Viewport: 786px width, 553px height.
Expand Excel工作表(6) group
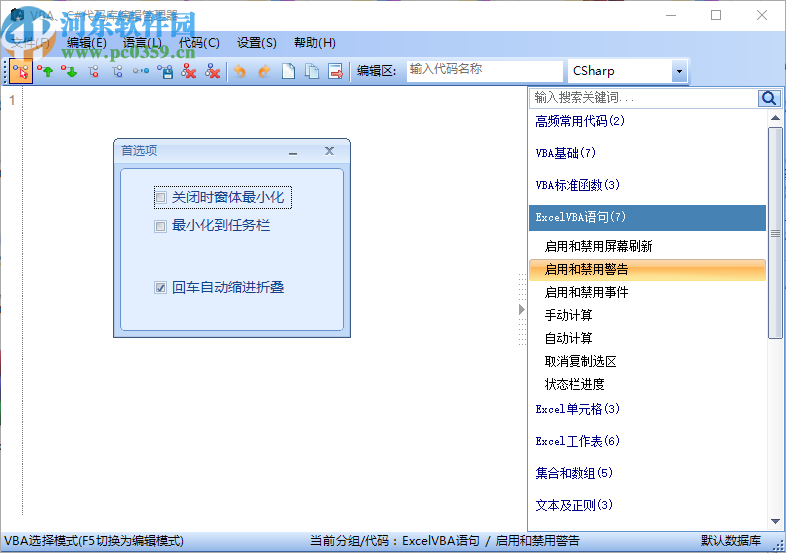coord(577,441)
